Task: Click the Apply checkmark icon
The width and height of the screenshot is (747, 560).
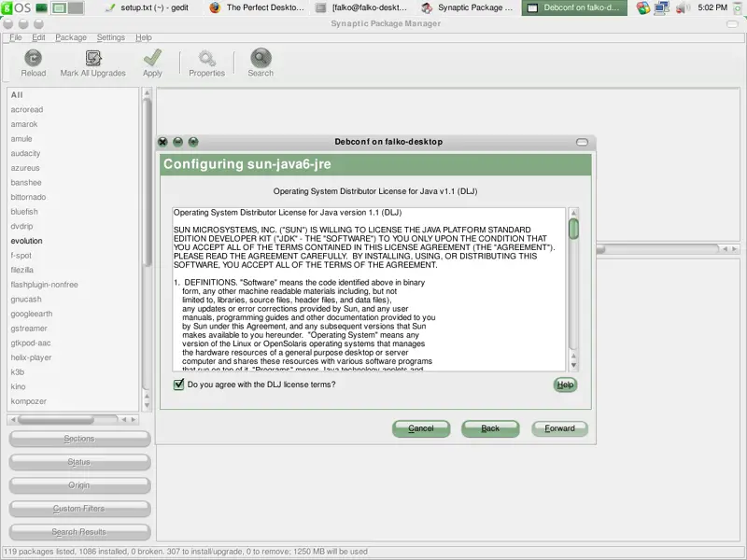Action: 152,58
